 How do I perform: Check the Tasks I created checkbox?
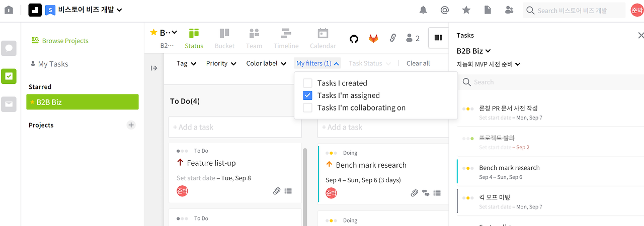pyautogui.click(x=308, y=83)
